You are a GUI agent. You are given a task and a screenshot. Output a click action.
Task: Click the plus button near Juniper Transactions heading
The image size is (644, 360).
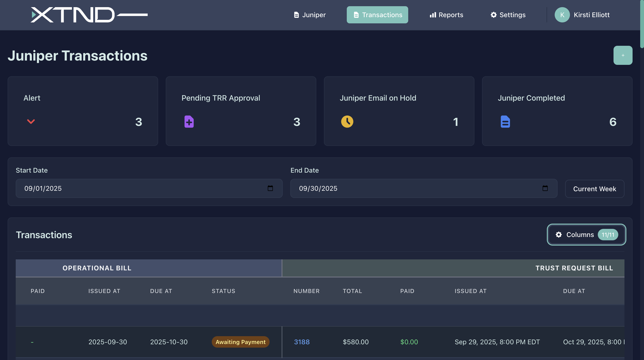[x=623, y=55]
